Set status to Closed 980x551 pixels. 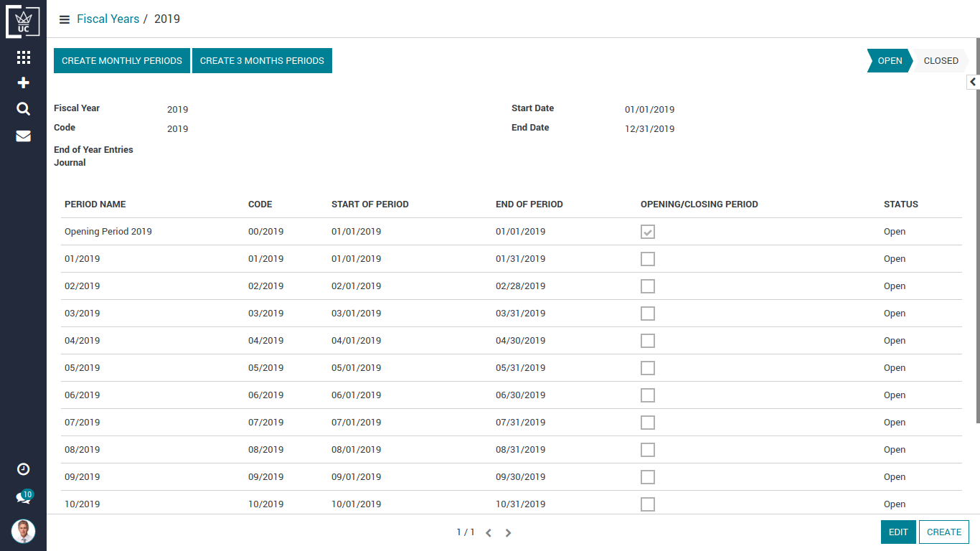941,61
